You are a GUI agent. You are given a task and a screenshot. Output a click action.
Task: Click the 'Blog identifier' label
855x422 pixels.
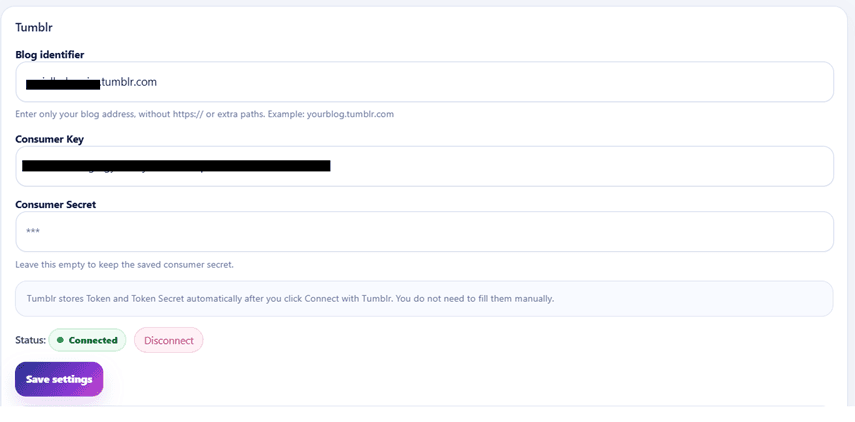pyautogui.click(x=50, y=55)
